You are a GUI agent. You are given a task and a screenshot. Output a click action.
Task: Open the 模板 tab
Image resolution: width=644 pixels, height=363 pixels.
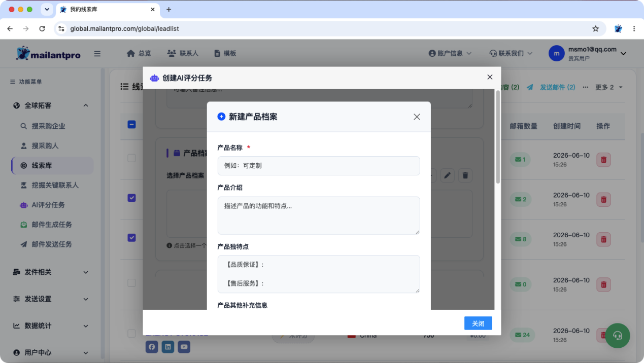click(x=225, y=53)
